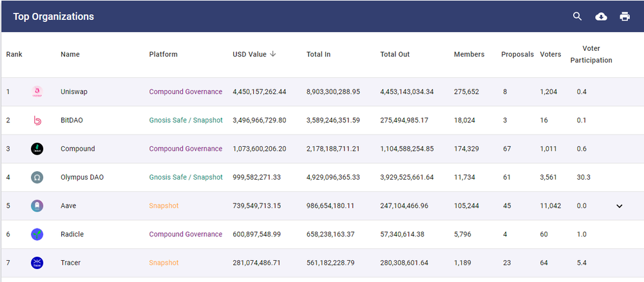Image resolution: width=644 pixels, height=282 pixels.
Task: Sort by the USD Value column header
Action: 250,54
